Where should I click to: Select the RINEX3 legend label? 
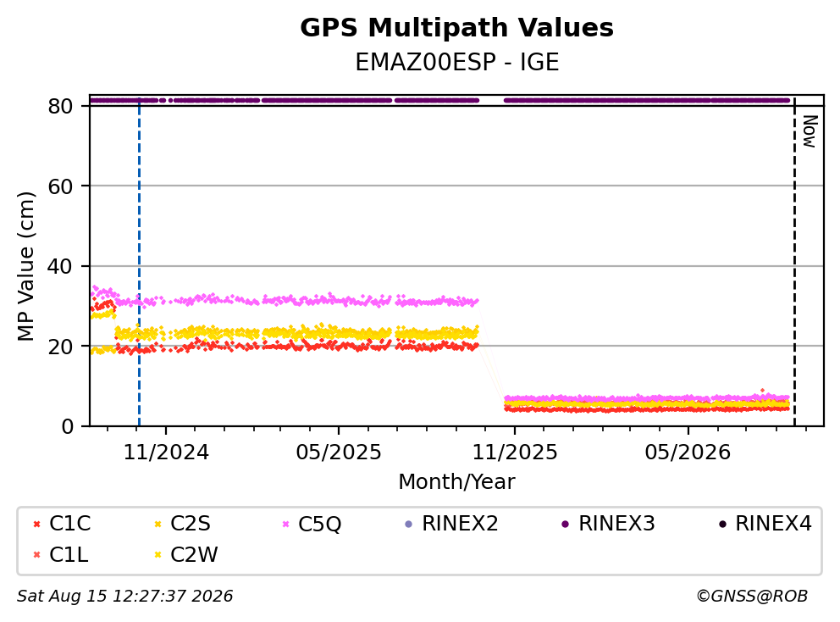pos(616,524)
